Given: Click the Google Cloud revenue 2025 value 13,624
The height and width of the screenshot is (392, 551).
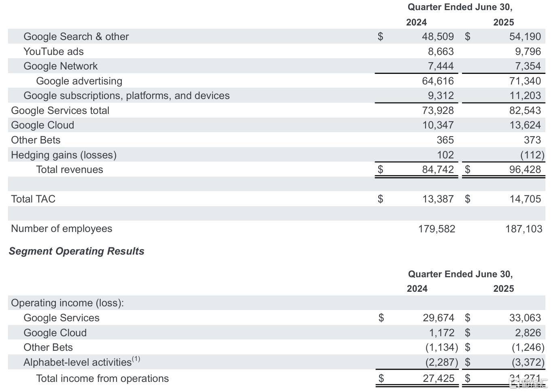Looking at the screenshot, I should (x=525, y=125).
